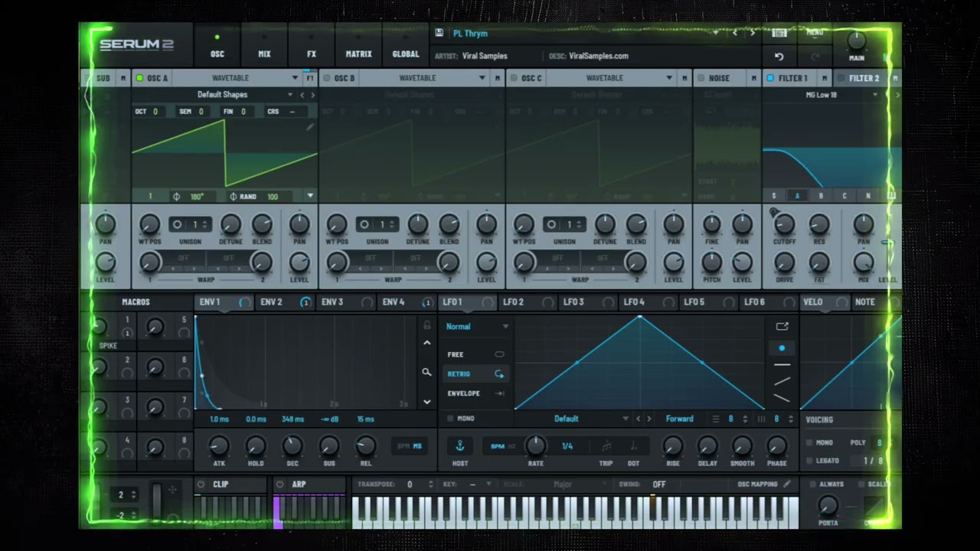Click the filter CUTOFF knob

click(784, 224)
